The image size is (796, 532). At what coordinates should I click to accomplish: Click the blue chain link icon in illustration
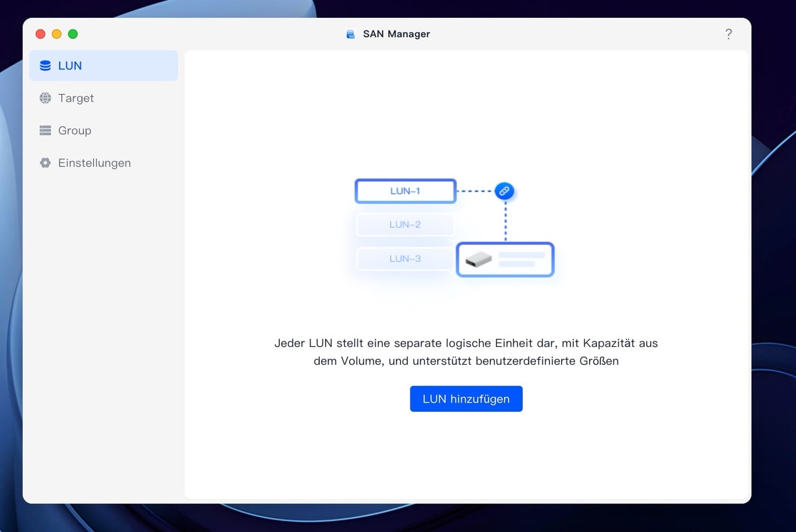504,191
